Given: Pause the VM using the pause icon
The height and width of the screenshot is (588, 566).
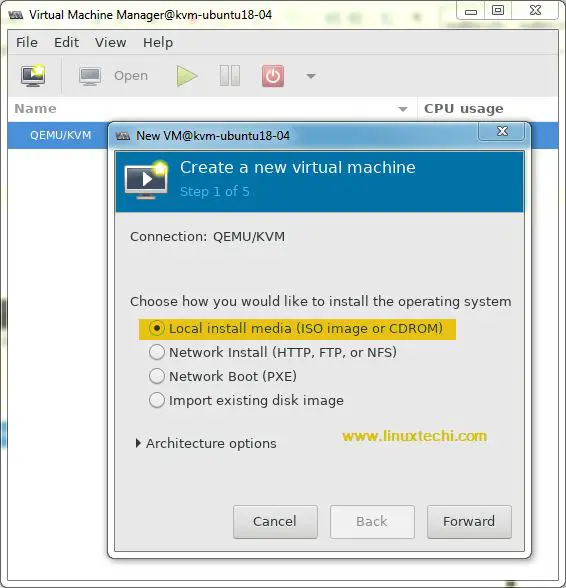Looking at the screenshot, I should 230,76.
